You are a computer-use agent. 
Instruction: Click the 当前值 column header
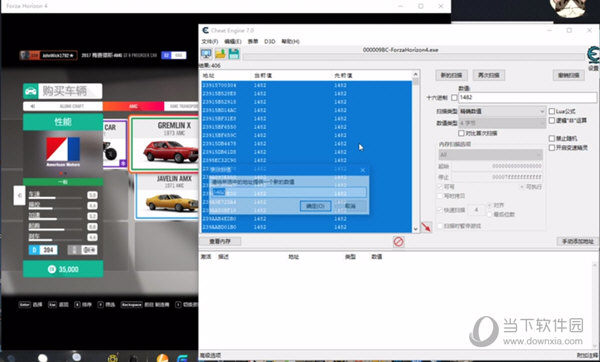[263, 75]
